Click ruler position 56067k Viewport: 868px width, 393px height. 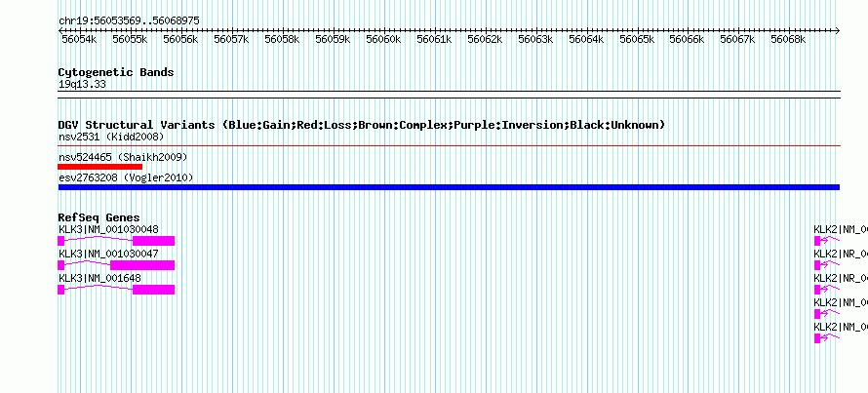point(737,40)
